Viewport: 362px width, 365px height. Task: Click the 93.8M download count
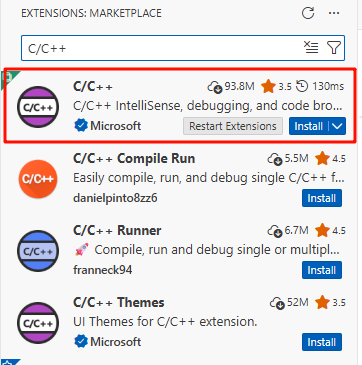pyautogui.click(x=239, y=87)
